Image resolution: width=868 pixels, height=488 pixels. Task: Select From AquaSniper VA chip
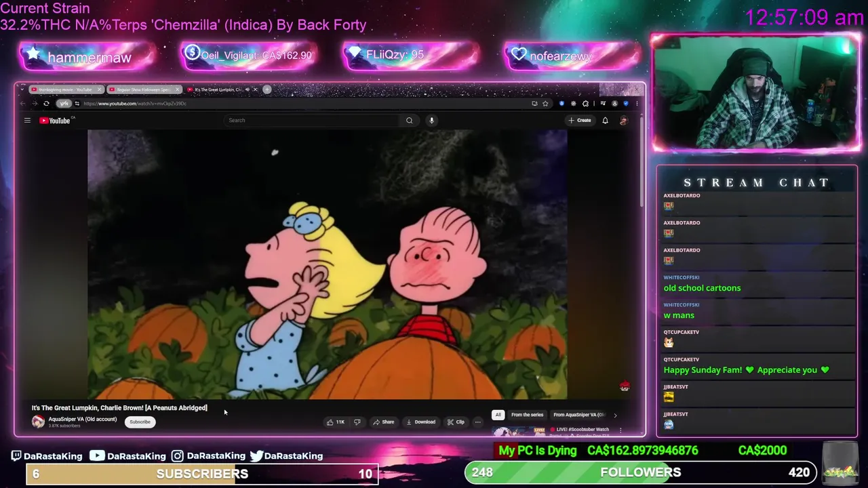[x=579, y=415]
